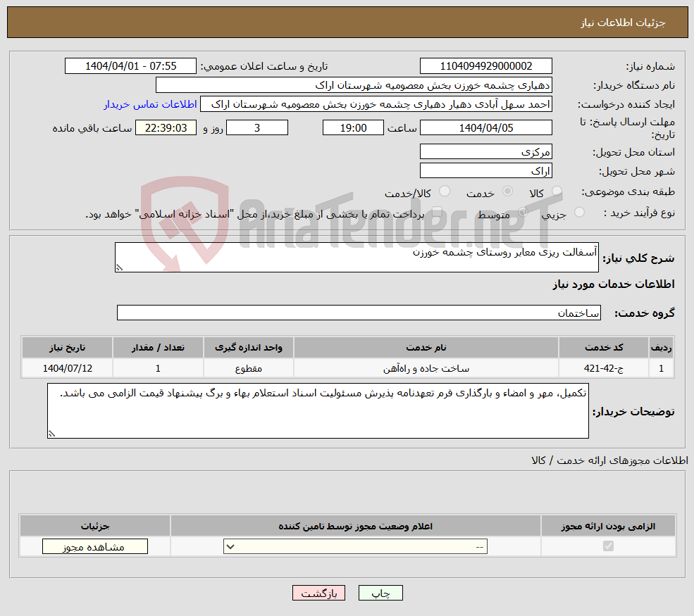694x616 pixels.
Task: Toggle the mandatory permit checkbox
Action: [x=608, y=546]
